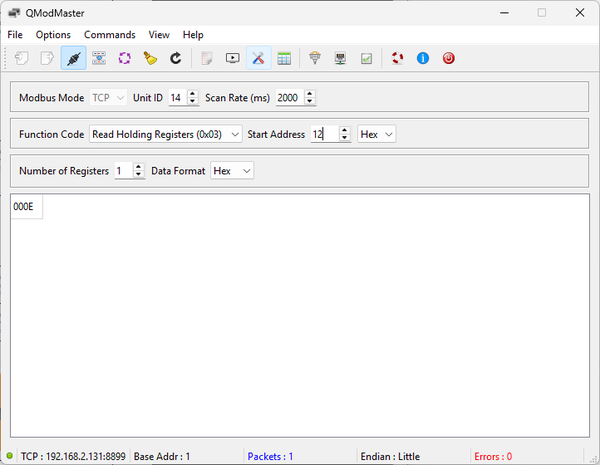Image resolution: width=600 pixels, height=465 pixels.
Task: Increment the Scan Rate spinner
Action: point(309,93)
